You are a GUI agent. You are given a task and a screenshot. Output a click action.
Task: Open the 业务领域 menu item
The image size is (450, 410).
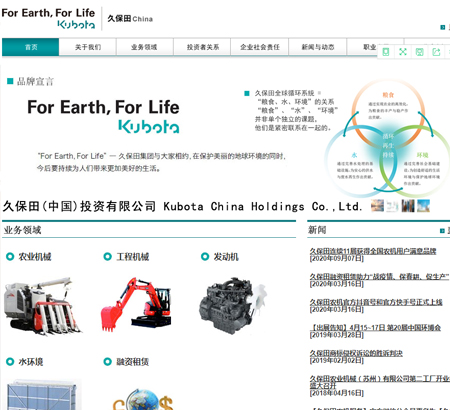144,47
